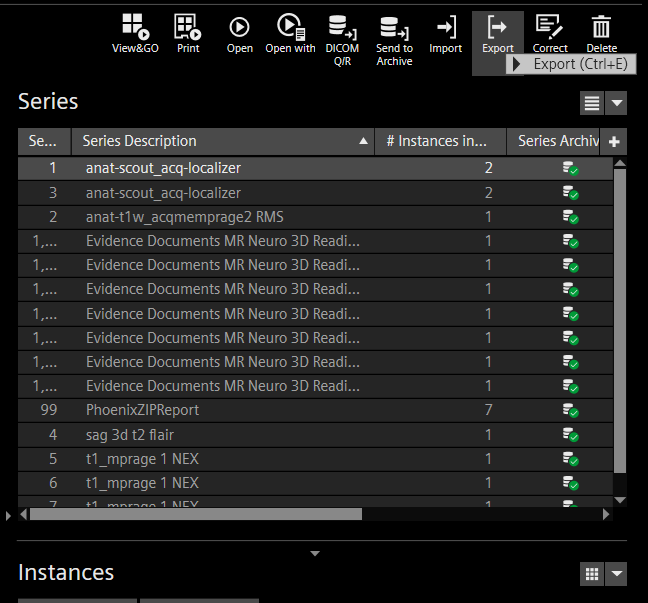Select series 1 anat-scout_acq-localizer row
The height and width of the screenshot is (603, 648).
315,168
